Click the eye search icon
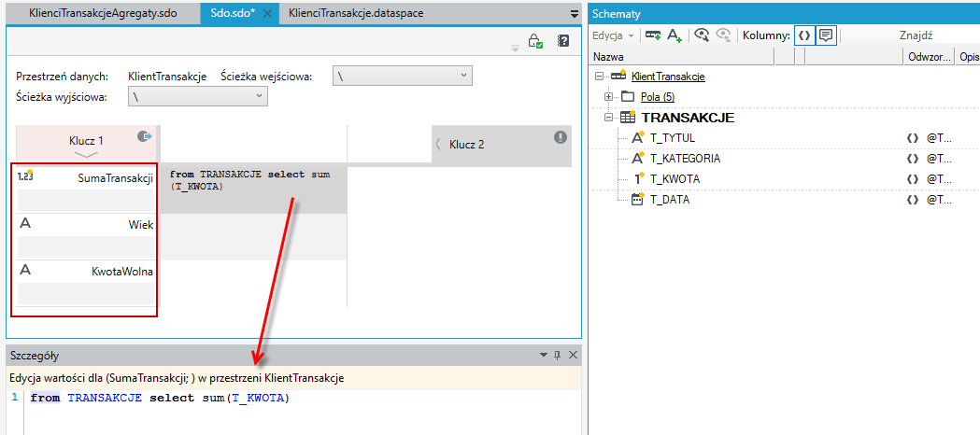This screenshot has height=435, width=980. pos(703,35)
